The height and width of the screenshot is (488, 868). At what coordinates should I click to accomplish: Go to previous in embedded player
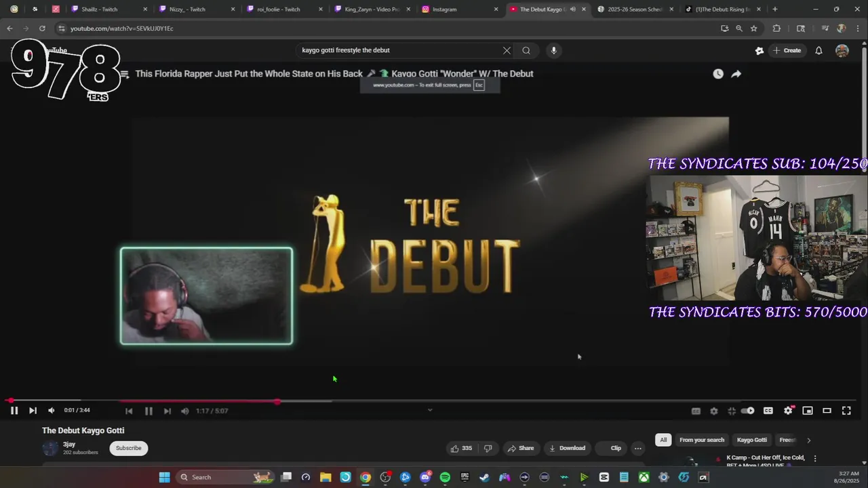click(129, 411)
